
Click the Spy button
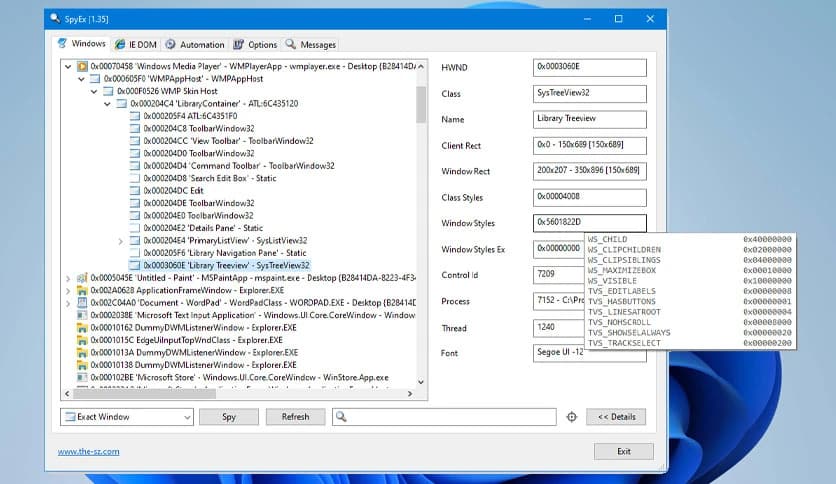coord(229,417)
